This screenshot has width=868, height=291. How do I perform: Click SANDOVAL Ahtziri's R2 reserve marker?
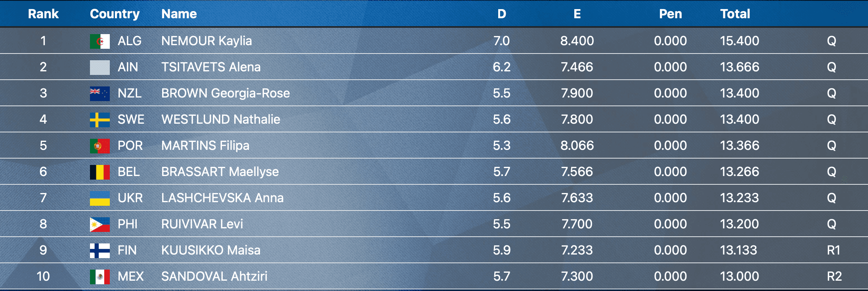(834, 276)
